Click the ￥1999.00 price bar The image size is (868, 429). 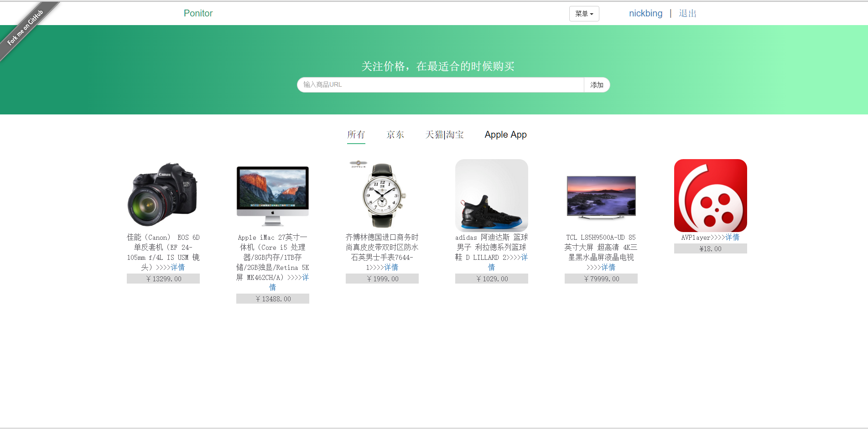[382, 279]
